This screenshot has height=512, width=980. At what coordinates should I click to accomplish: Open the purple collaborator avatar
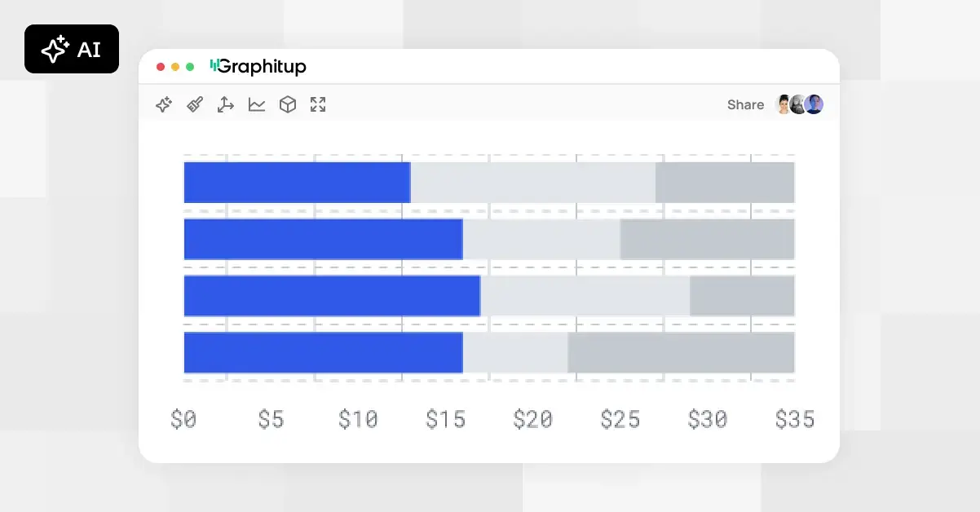coord(813,104)
